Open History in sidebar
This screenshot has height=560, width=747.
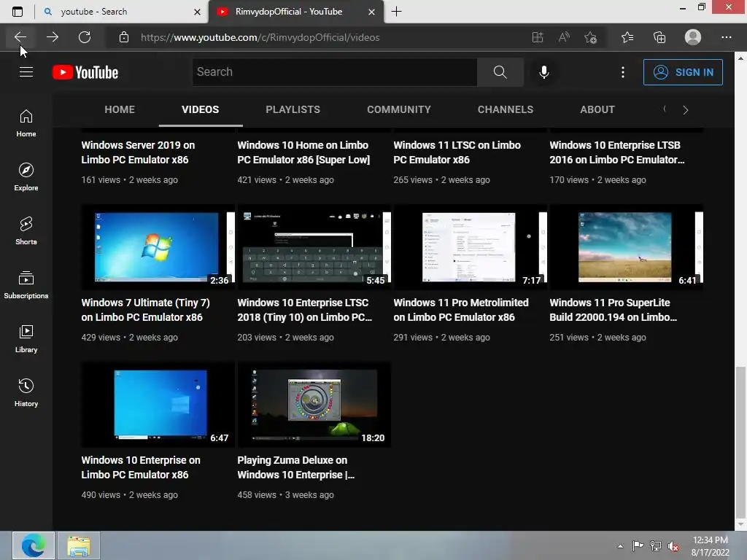(x=26, y=393)
